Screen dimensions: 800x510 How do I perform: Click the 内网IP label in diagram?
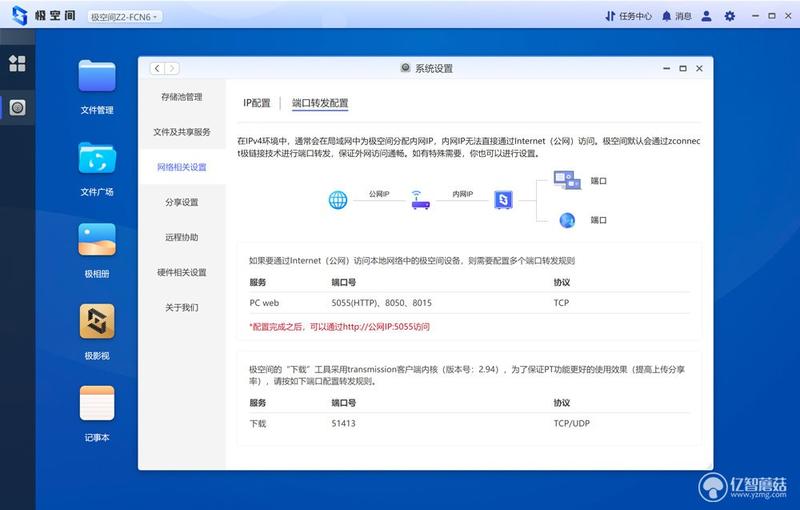point(463,194)
